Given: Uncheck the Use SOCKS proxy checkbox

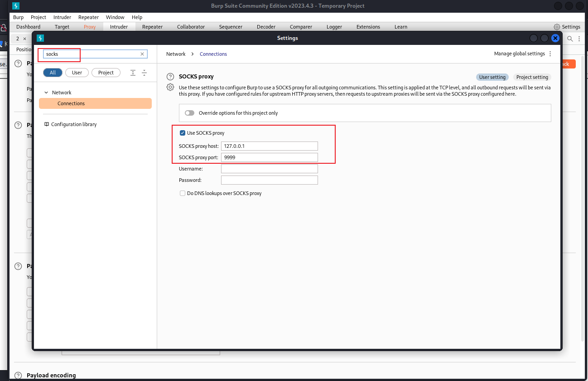Looking at the screenshot, I should click(x=183, y=133).
